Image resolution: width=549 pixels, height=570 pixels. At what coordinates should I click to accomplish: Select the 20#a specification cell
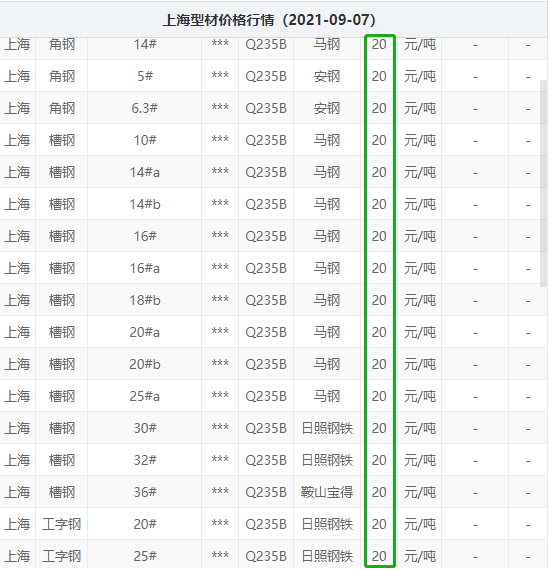pyautogui.click(x=145, y=332)
